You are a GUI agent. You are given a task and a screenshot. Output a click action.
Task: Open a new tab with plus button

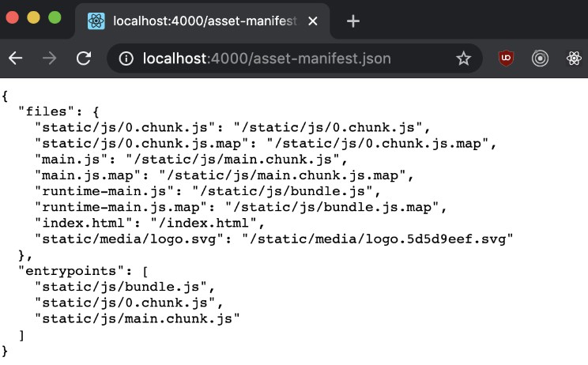click(353, 21)
